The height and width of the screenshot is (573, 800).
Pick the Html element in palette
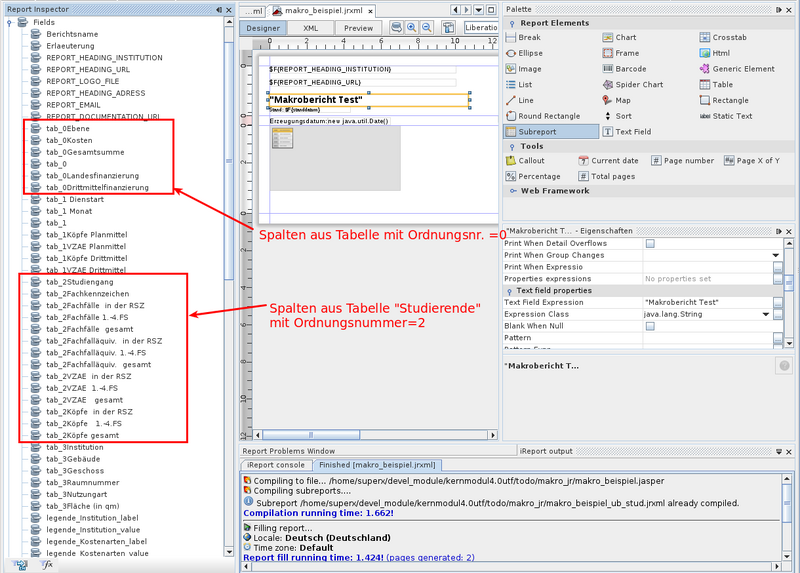pyautogui.click(x=715, y=53)
